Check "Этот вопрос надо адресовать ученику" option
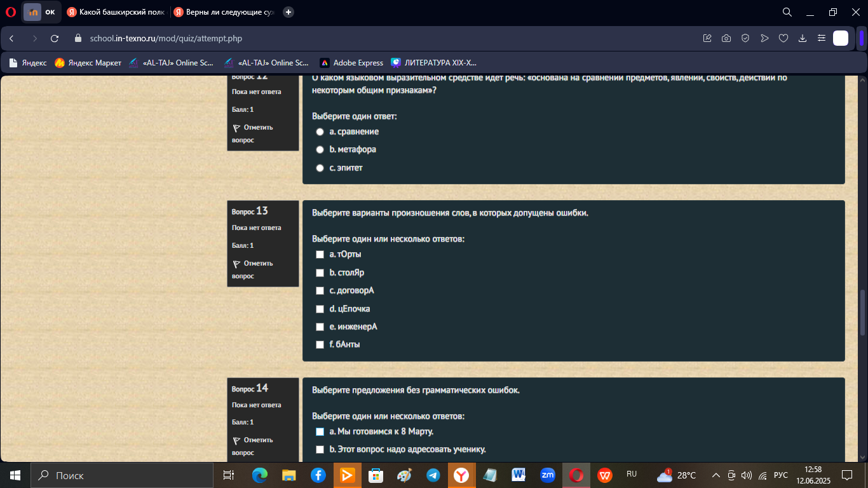 click(x=320, y=450)
